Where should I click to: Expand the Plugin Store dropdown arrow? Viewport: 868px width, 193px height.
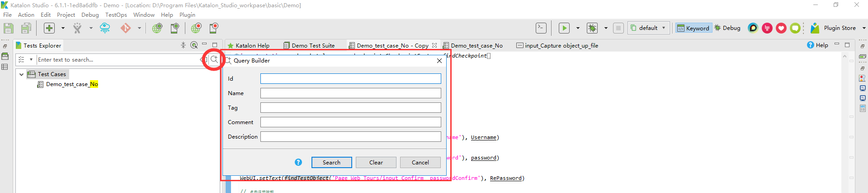coord(864,28)
